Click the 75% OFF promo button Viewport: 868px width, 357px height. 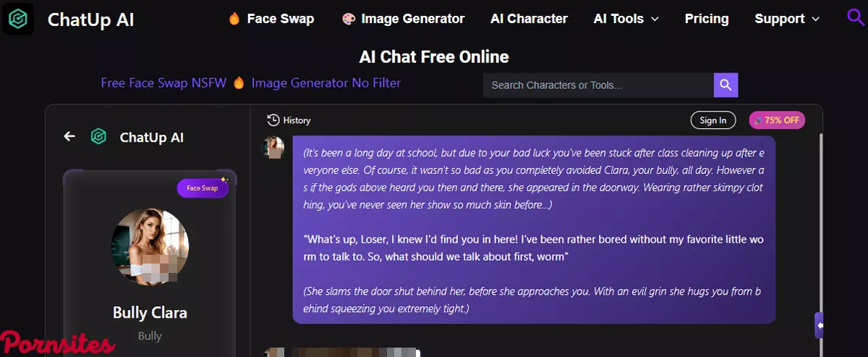tap(777, 120)
